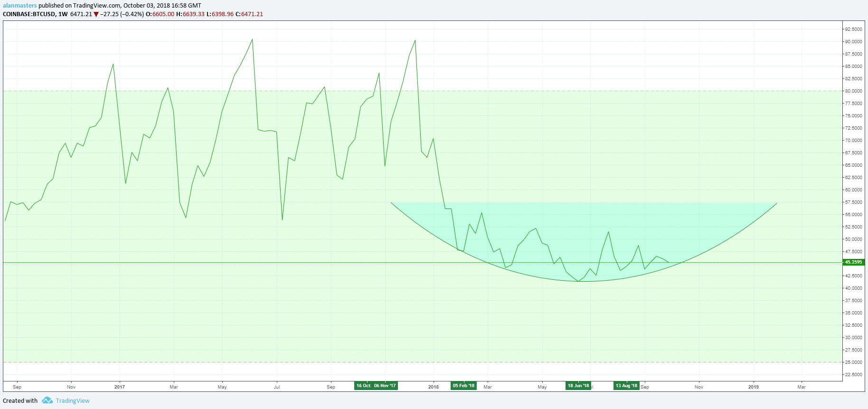The width and height of the screenshot is (868, 409).
Task: Click the green 45.2595 price label
Action: [x=853, y=262]
